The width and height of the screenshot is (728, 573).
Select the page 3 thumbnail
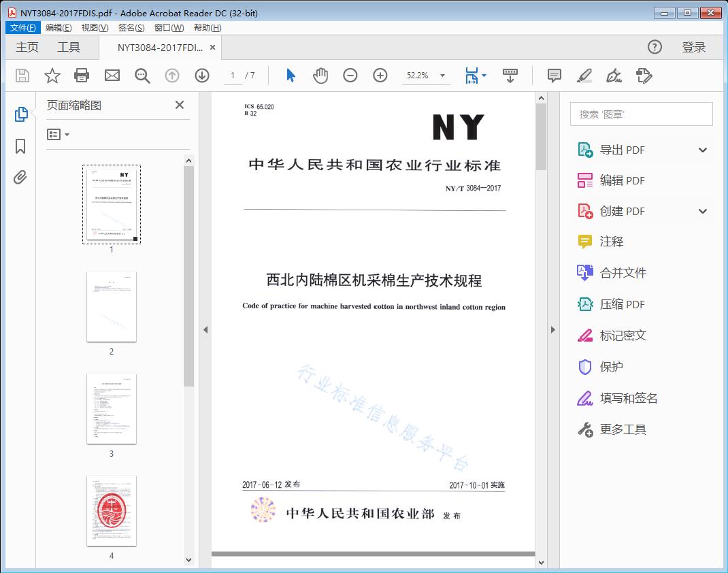111,409
